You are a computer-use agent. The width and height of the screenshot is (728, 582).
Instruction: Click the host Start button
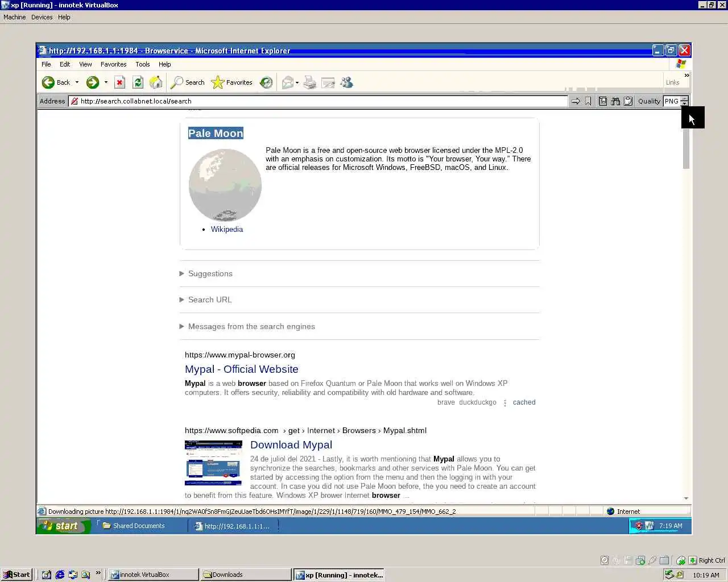[17, 575]
